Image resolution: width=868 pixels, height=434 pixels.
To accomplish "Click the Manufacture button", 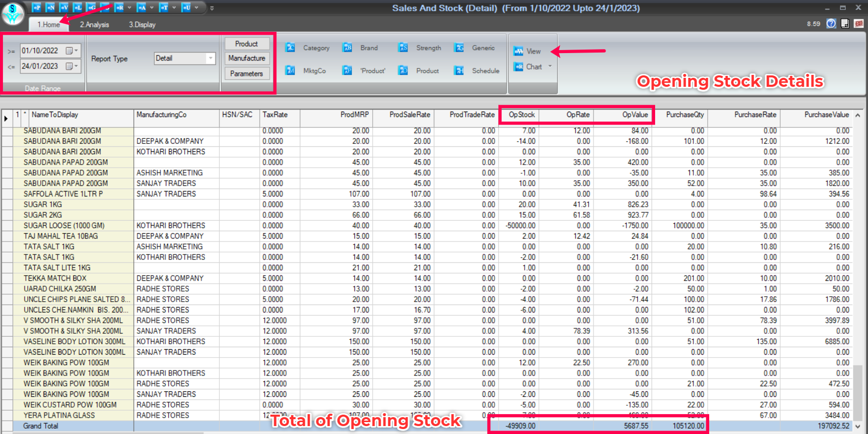I will 247,58.
